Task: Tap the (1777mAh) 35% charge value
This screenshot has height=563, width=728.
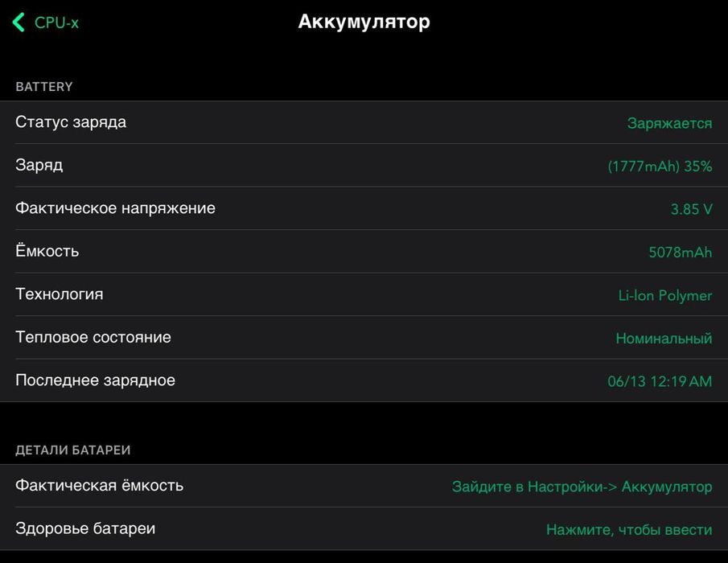Action: [x=660, y=166]
